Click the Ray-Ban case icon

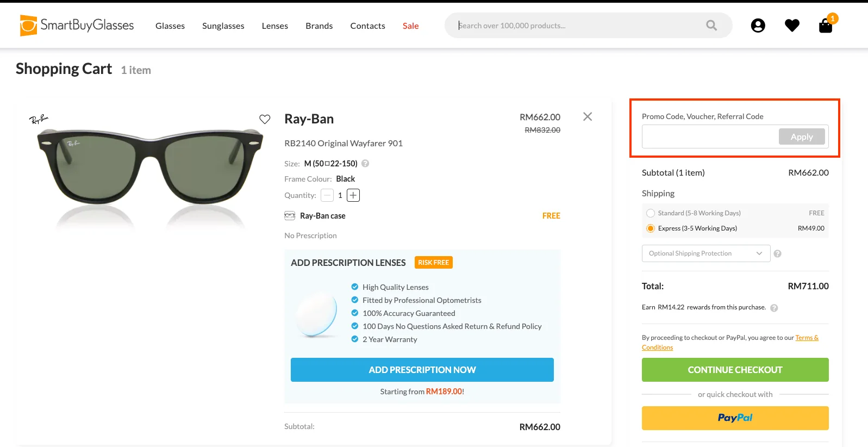click(x=290, y=215)
